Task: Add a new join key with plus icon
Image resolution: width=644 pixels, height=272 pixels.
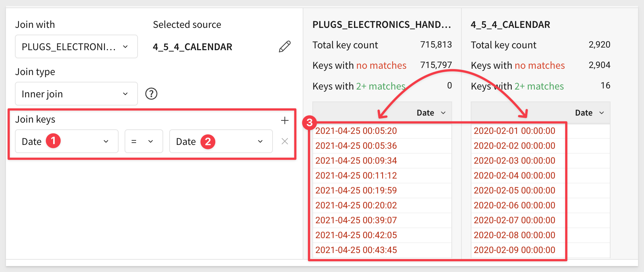Action: tap(284, 120)
